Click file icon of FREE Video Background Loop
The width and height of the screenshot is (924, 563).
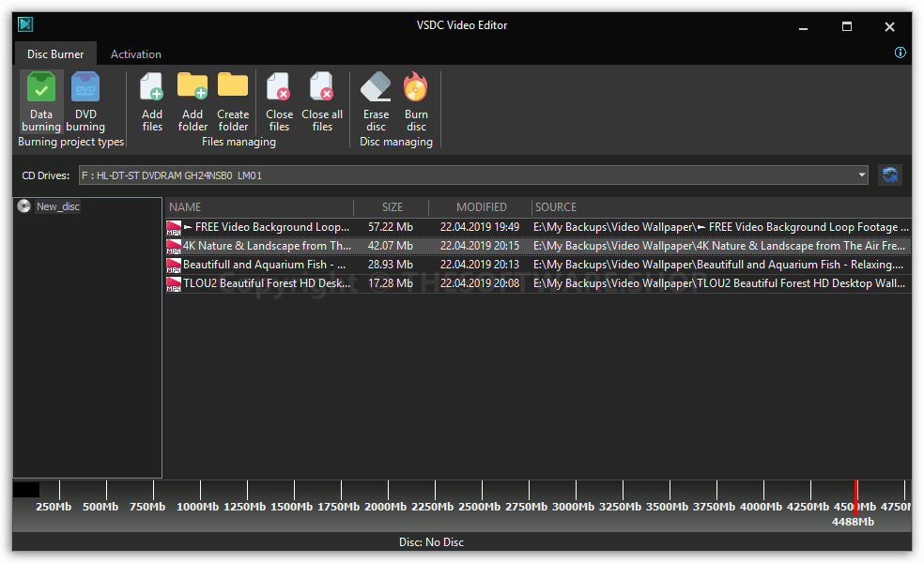pos(173,227)
